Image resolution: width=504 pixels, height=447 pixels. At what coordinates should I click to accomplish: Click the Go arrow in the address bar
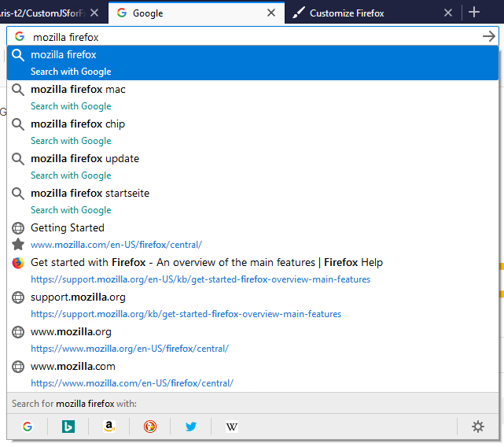click(489, 36)
